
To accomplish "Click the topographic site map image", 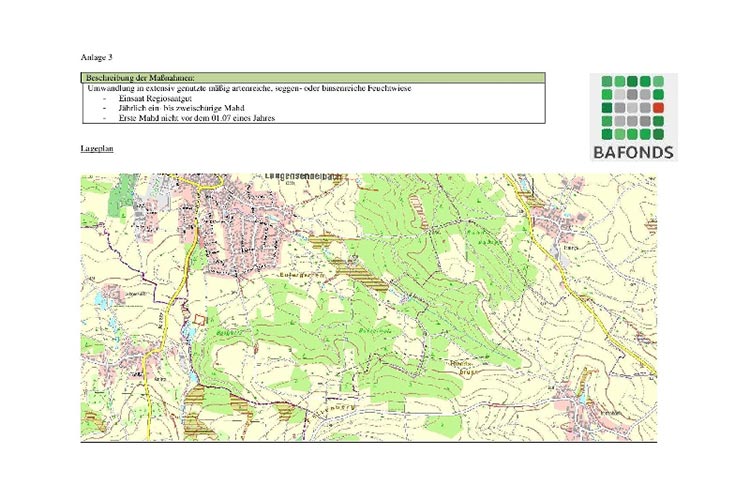I will pyautogui.click(x=368, y=307).
